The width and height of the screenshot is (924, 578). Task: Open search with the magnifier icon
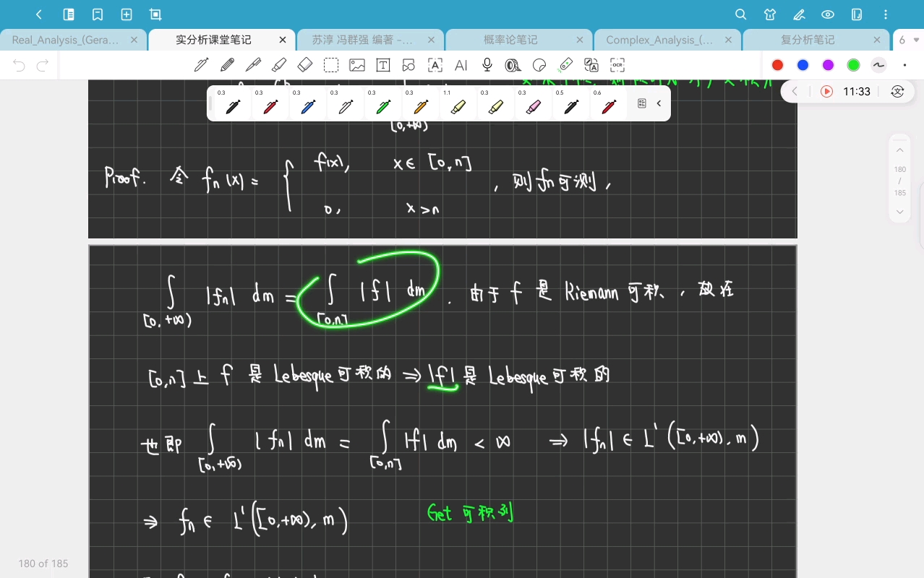[x=741, y=14]
